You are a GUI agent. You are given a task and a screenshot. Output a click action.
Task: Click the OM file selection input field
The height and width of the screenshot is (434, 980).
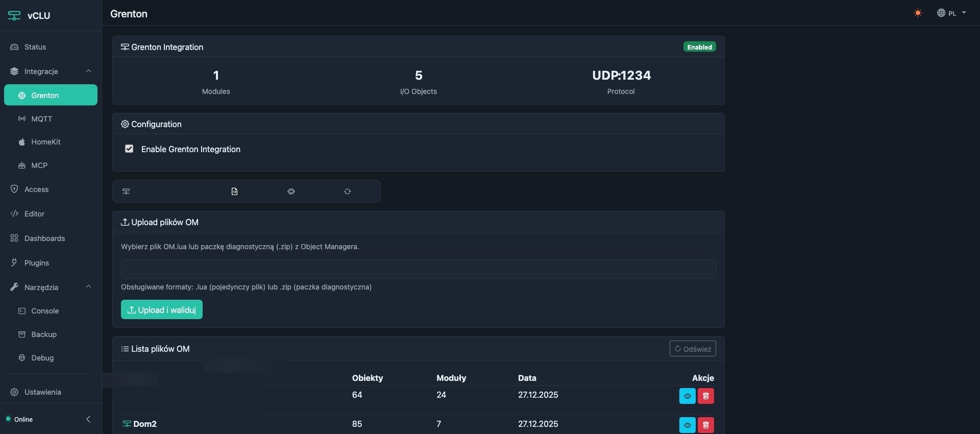418,269
